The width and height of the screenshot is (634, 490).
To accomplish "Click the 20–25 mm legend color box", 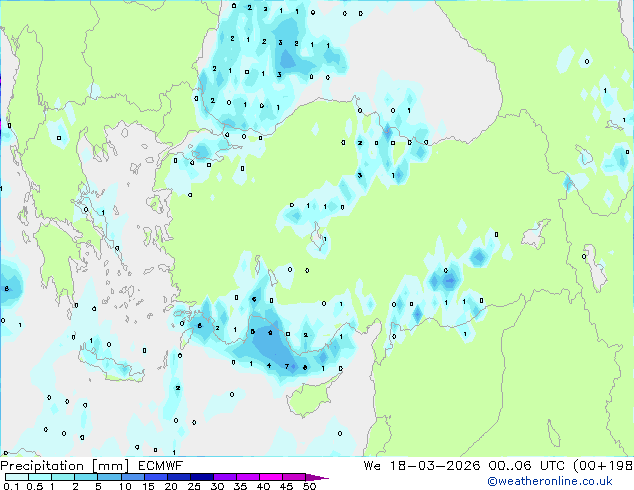I will point(178,477).
